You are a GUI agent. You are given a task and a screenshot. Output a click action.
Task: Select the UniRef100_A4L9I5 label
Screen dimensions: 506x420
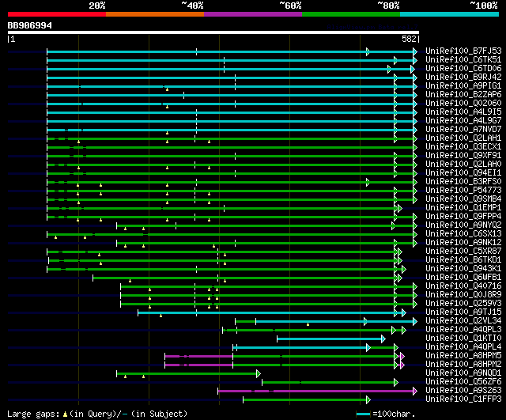[463, 112]
